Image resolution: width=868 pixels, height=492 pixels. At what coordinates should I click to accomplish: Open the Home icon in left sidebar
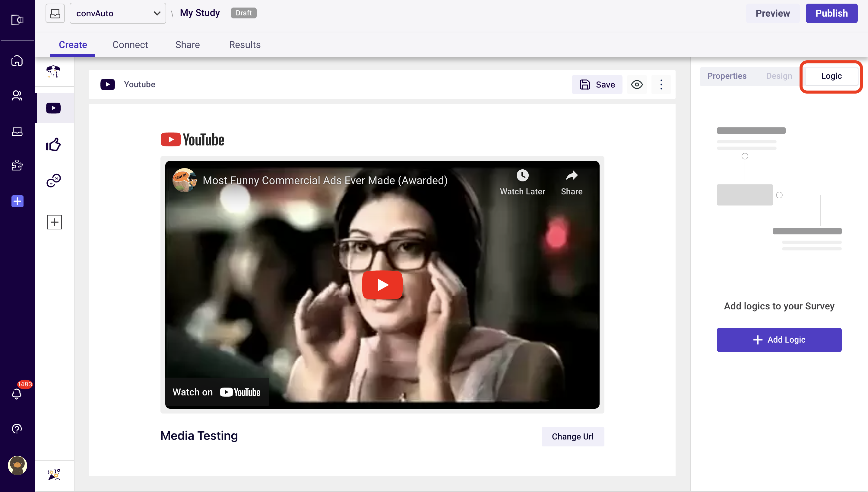click(17, 61)
